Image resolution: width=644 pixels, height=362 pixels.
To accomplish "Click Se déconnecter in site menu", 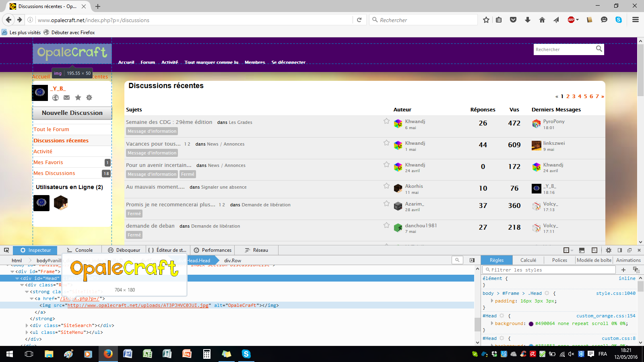I will pyautogui.click(x=288, y=62).
